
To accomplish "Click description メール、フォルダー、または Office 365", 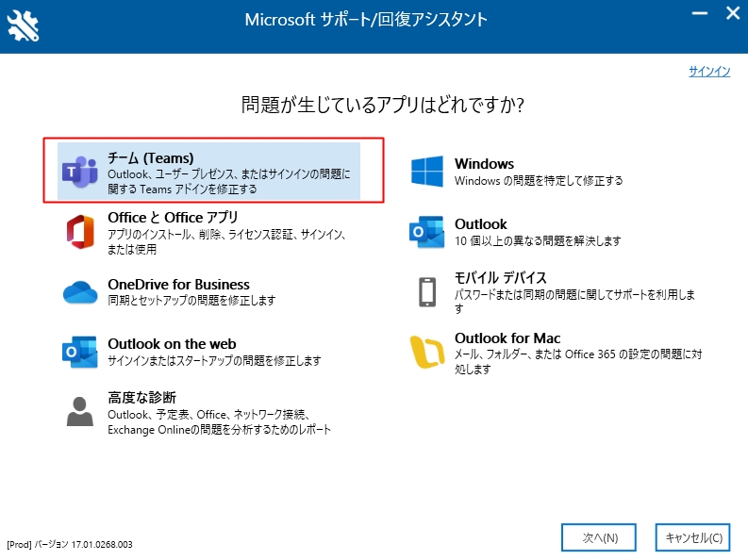I will tap(578, 361).
